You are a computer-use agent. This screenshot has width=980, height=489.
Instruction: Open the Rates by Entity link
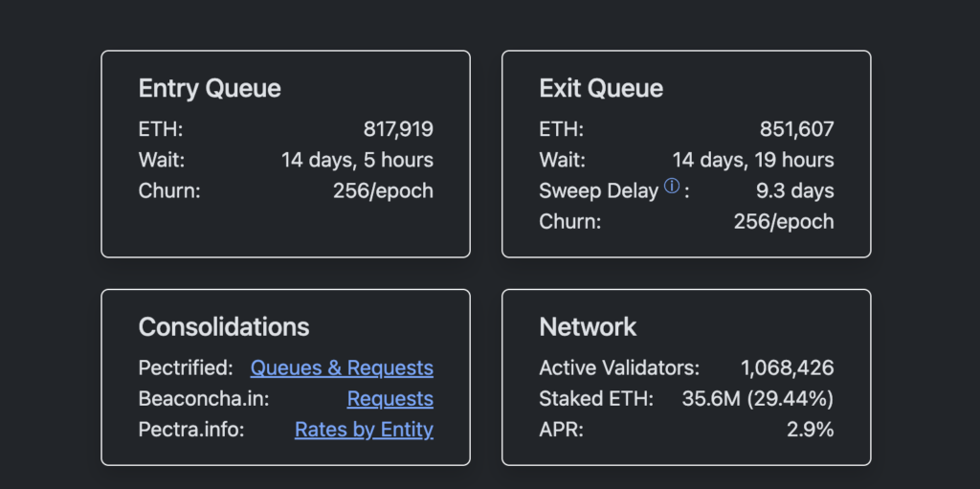tap(364, 431)
